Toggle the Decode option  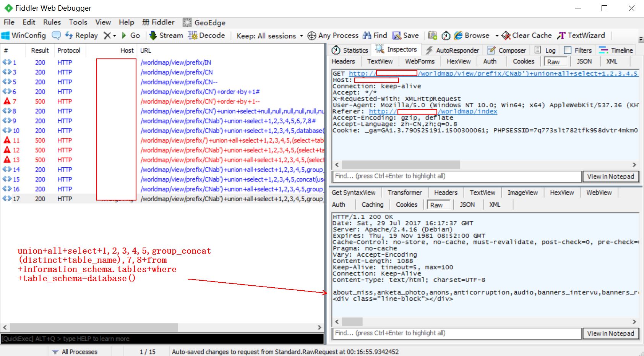[207, 36]
